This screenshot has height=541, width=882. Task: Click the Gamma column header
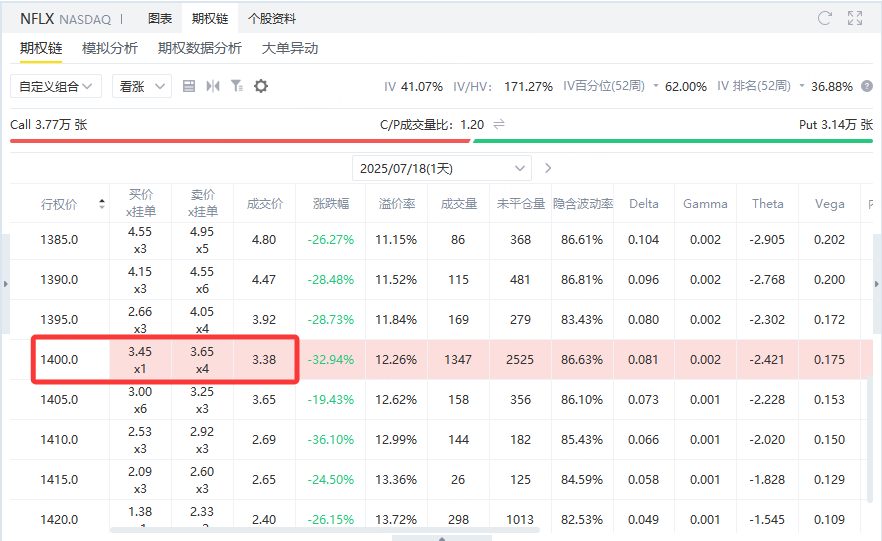tap(705, 204)
